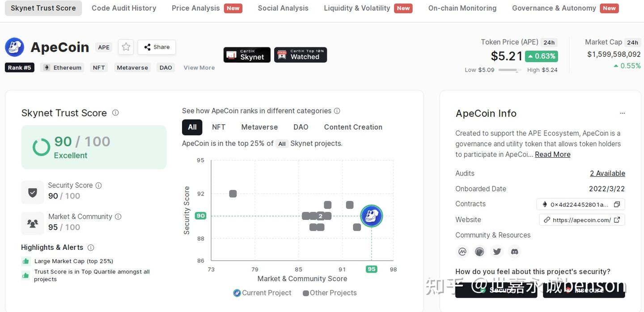Viewport: 644px width, 312px height.
Task: Open the On-chain Monitoring tab
Action: click(462, 8)
